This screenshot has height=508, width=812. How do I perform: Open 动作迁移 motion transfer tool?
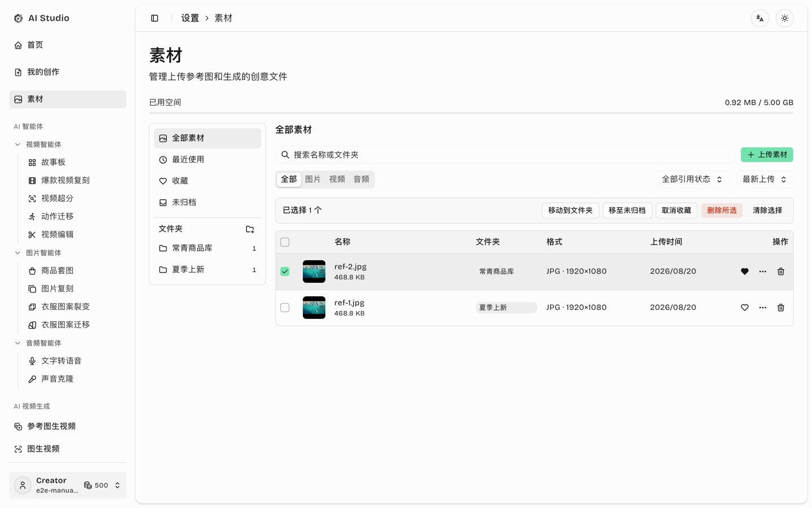[74, 217]
